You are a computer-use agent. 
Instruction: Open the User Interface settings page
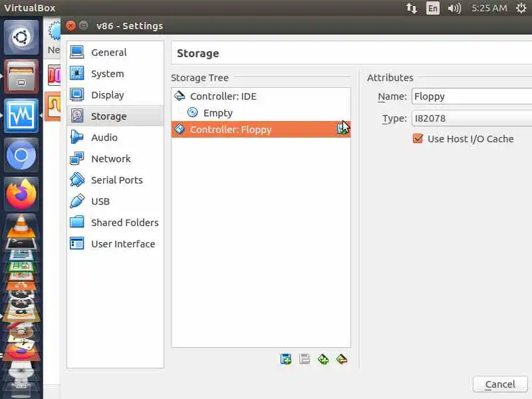115,244
